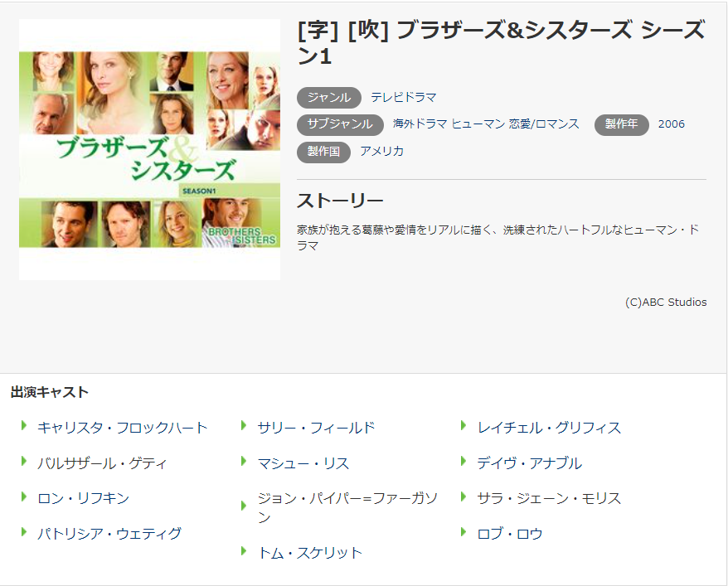The height and width of the screenshot is (586, 728).
Task: Click the arrow icon beside デイヴ・アナブル
Action: point(463,461)
